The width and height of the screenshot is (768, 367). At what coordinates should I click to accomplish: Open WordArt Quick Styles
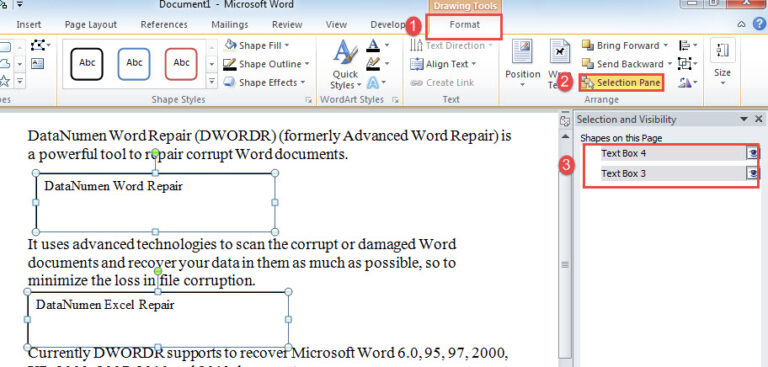[x=345, y=65]
